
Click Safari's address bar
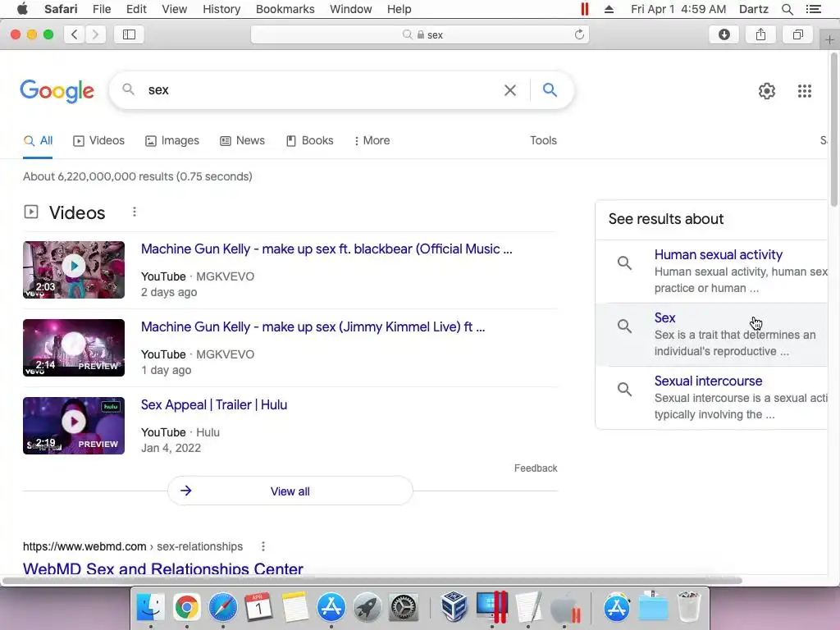(x=420, y=34)
